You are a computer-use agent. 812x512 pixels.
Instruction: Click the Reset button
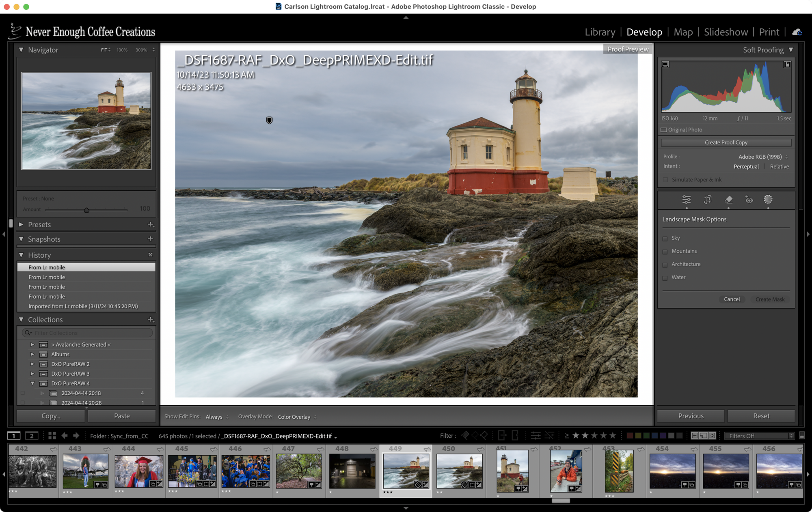click(x=761, y=416)
